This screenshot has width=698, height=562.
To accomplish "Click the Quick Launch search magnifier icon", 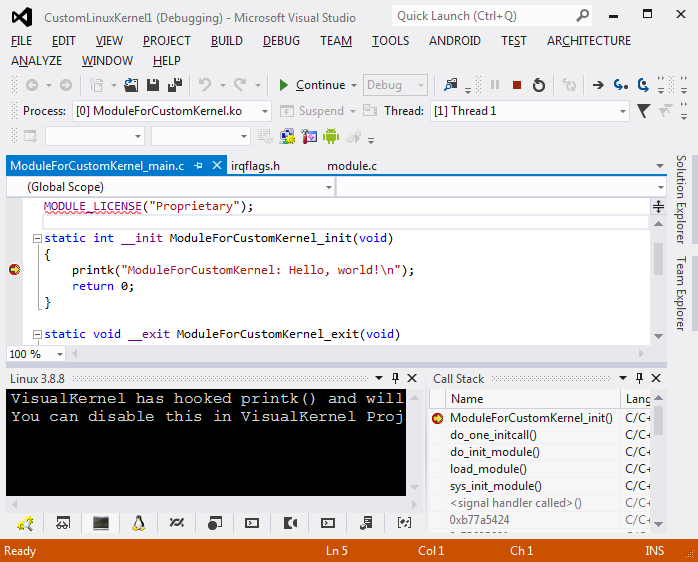I will click(x=582, y=16).
